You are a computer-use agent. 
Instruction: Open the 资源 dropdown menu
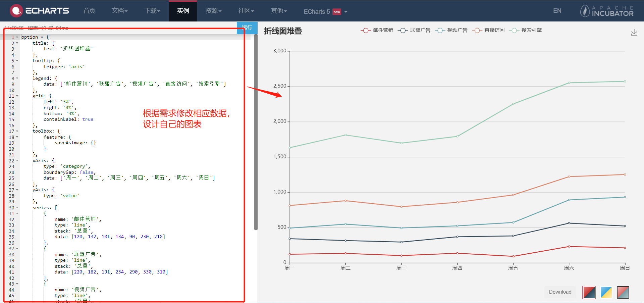tap(213, 10)
